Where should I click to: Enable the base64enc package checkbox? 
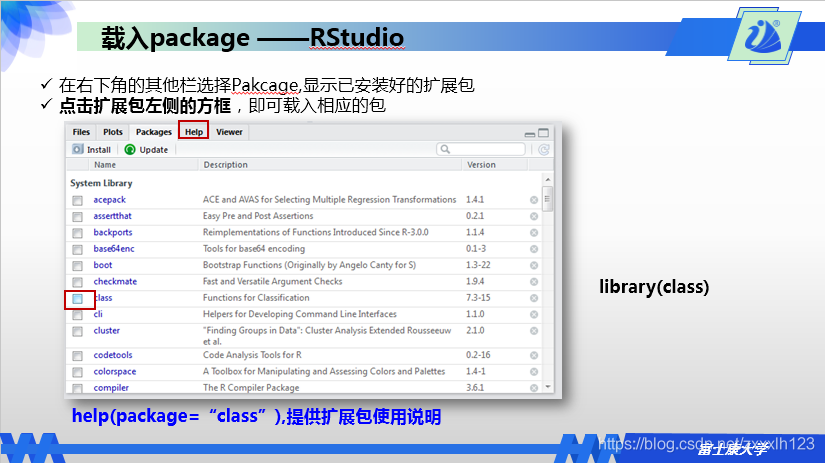tap(77, 249)
